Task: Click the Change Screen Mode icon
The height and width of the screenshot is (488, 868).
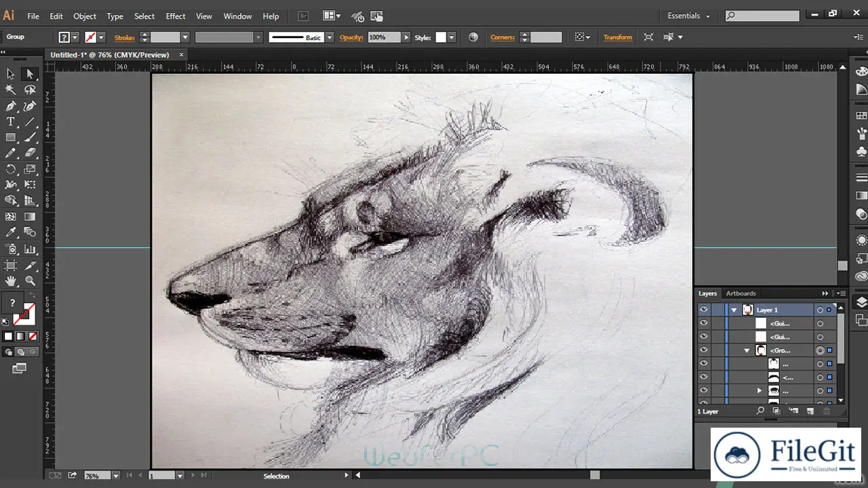Action: (x=19, y=369)
